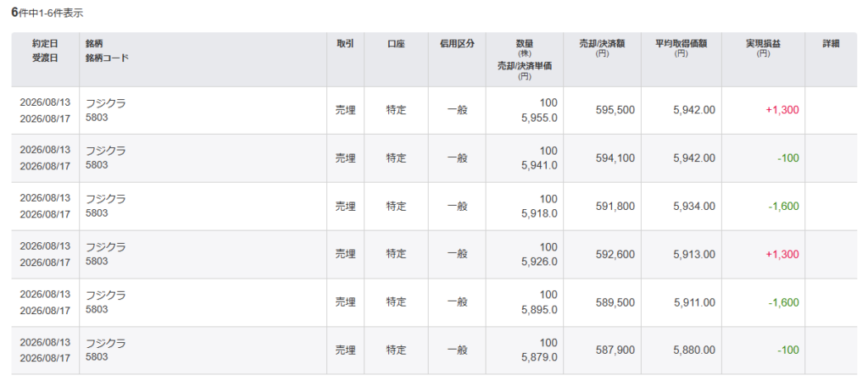Select the 詳細 column header
The width and height of the screenshot is (868, 381).
coord(831,59)
